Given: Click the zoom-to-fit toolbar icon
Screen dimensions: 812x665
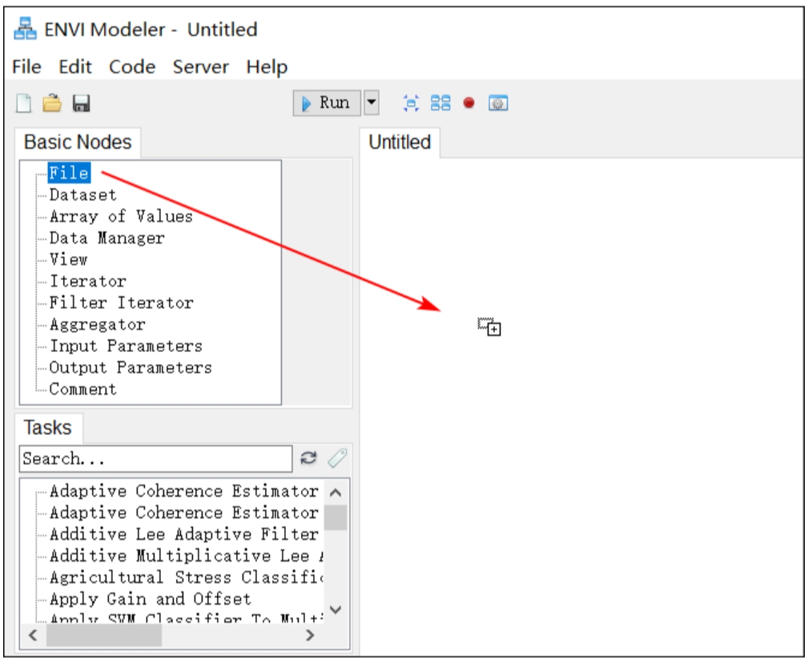Looking at the screenshot, I should (411, 103).
